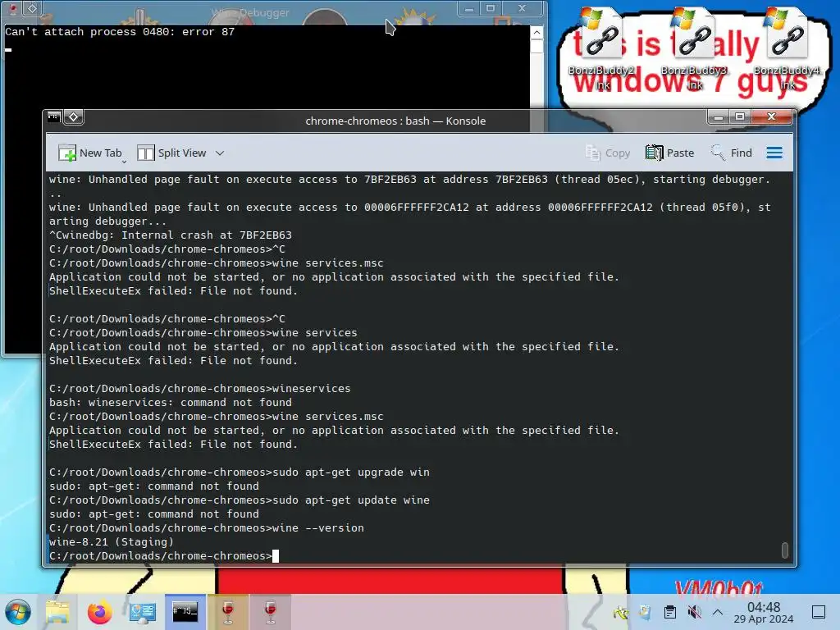840x630 pixels.
Task: Minimize the Wine Debugger window
Action: (468, 8)
